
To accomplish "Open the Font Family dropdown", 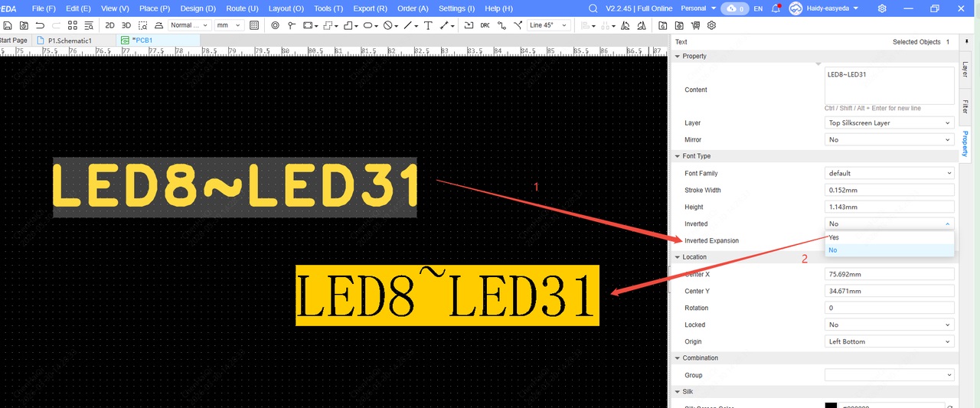I will [x=889, y=173].
